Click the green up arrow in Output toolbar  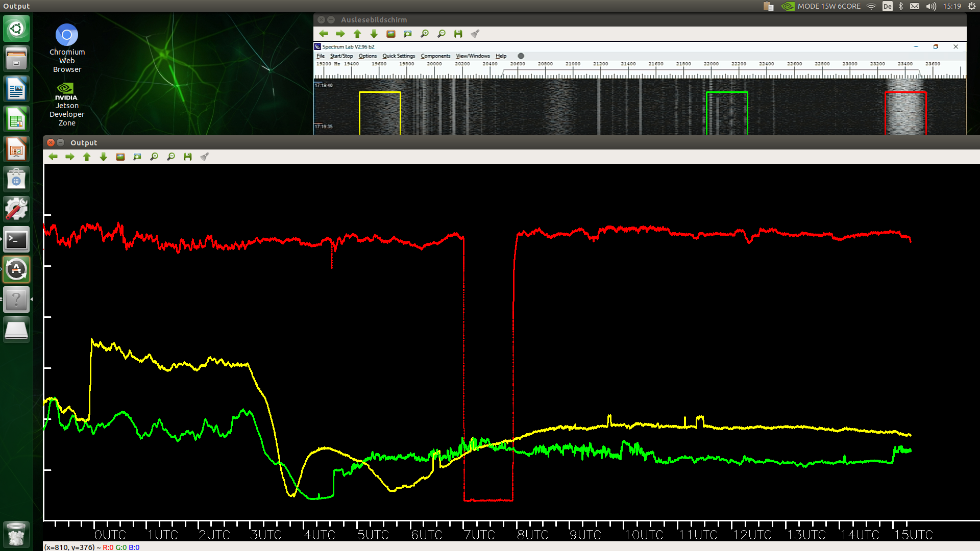(x=87, y=157)
